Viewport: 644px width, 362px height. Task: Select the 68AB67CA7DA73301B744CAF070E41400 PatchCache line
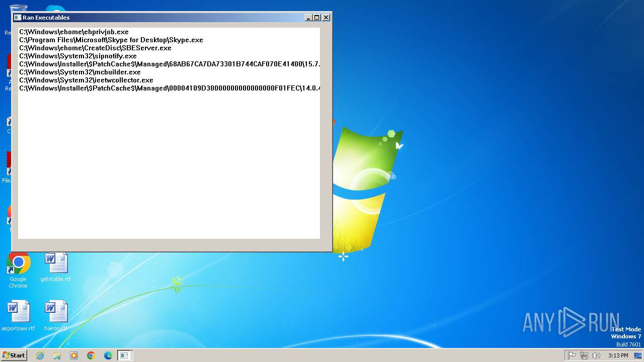tap(170, 64)
